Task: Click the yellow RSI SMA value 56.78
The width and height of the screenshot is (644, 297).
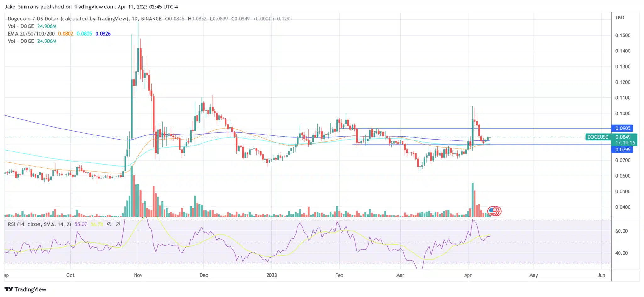Action: (x=97, y=224)
